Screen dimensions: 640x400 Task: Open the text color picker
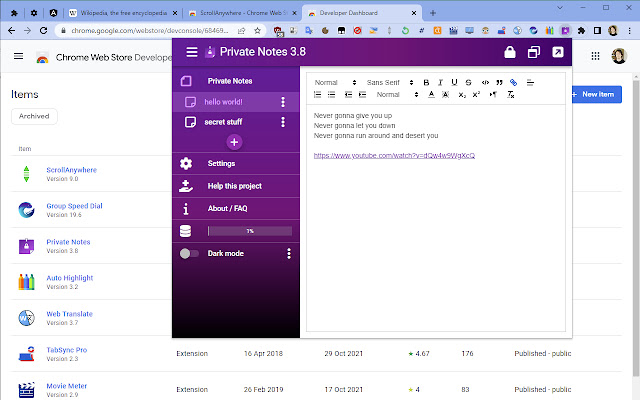tap(431, 95)
